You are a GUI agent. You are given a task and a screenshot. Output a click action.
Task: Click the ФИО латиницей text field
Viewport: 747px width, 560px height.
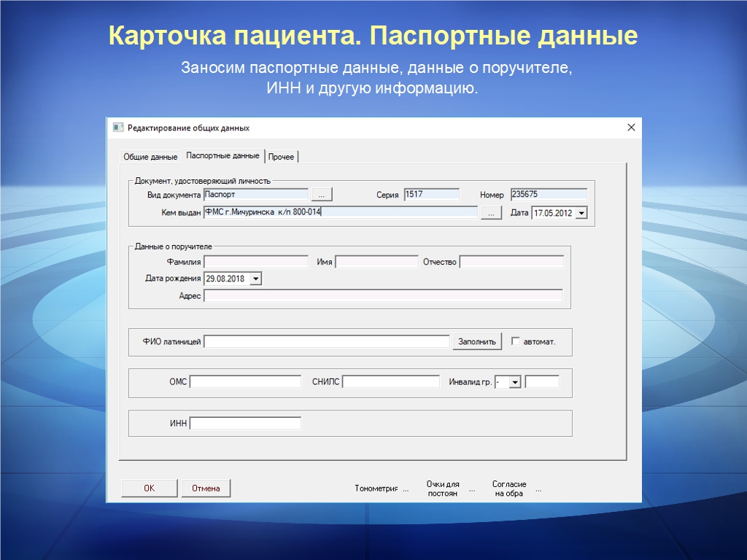[x=326, y=341]
